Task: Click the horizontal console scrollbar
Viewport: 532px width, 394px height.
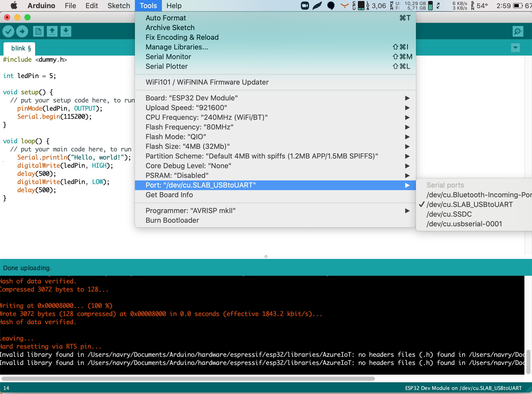Action: click(x=188, y=378)
